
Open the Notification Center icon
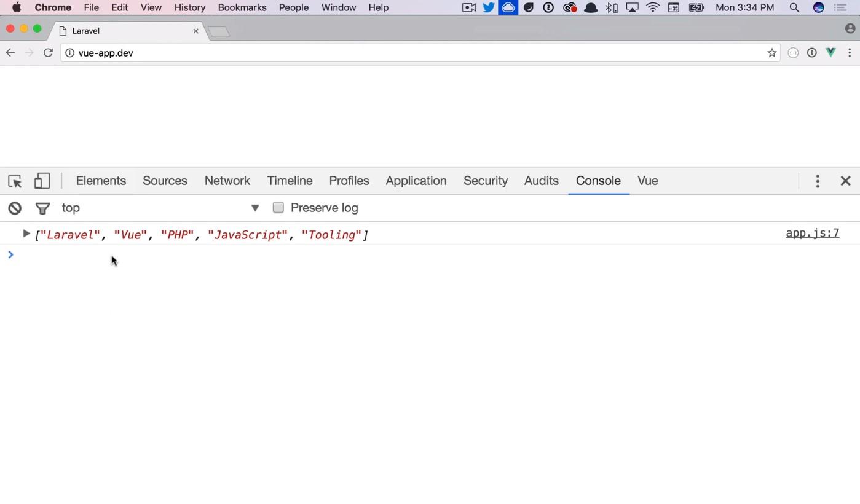[x=840, y=7]
